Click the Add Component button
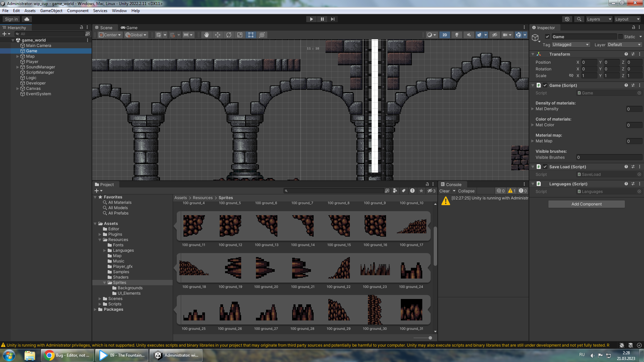 (586, 204)
